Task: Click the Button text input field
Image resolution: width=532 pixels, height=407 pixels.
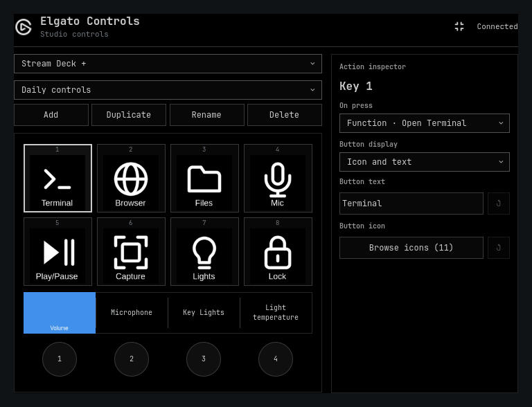Action: tap(411, 203)
